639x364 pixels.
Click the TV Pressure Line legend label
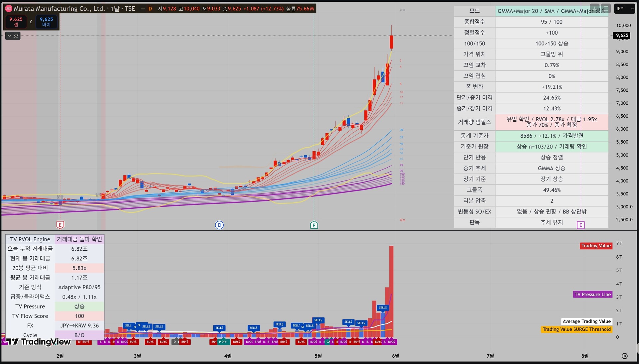tap(593, 294)
